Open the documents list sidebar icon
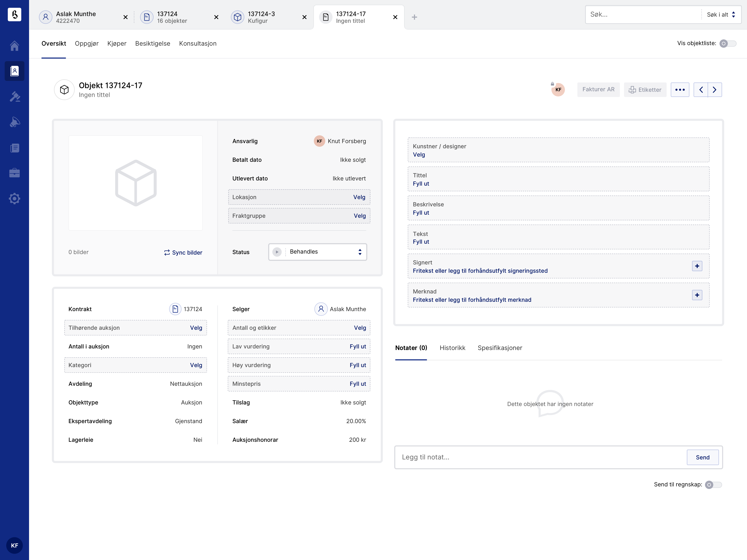This screenshot has height=560, width=747. tap(14, 147)
